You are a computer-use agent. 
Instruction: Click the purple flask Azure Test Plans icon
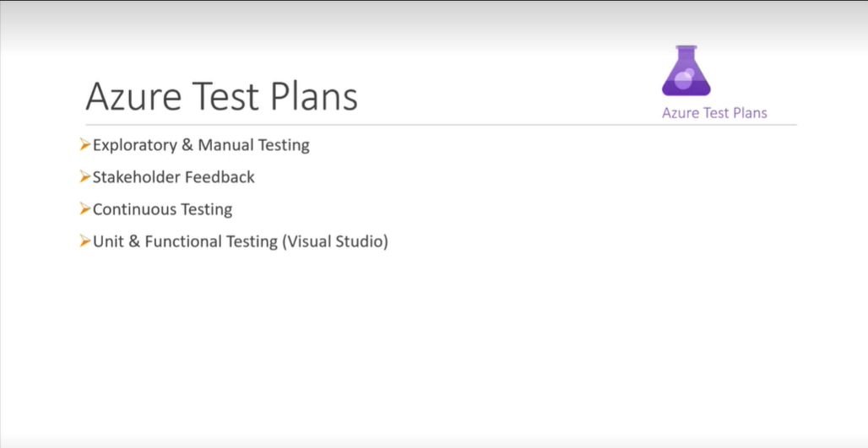click(x=686, y=72)
